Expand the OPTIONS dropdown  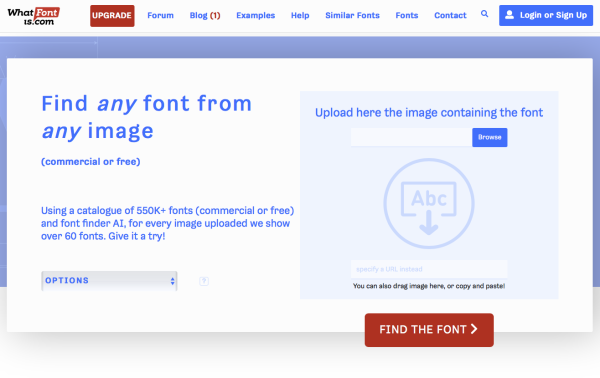[x=109, y=281]
